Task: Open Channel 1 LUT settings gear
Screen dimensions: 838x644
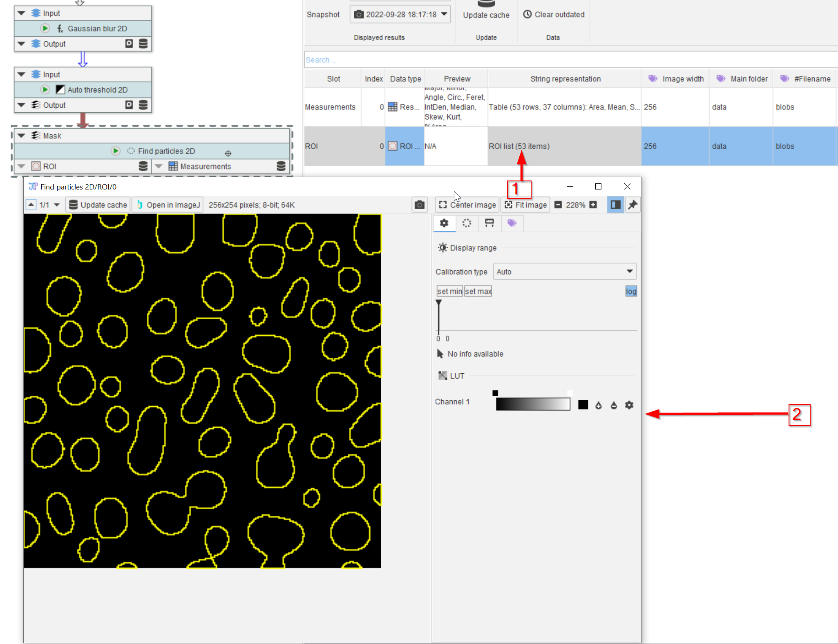Action: pyautogui.click(x=629, y=405)
